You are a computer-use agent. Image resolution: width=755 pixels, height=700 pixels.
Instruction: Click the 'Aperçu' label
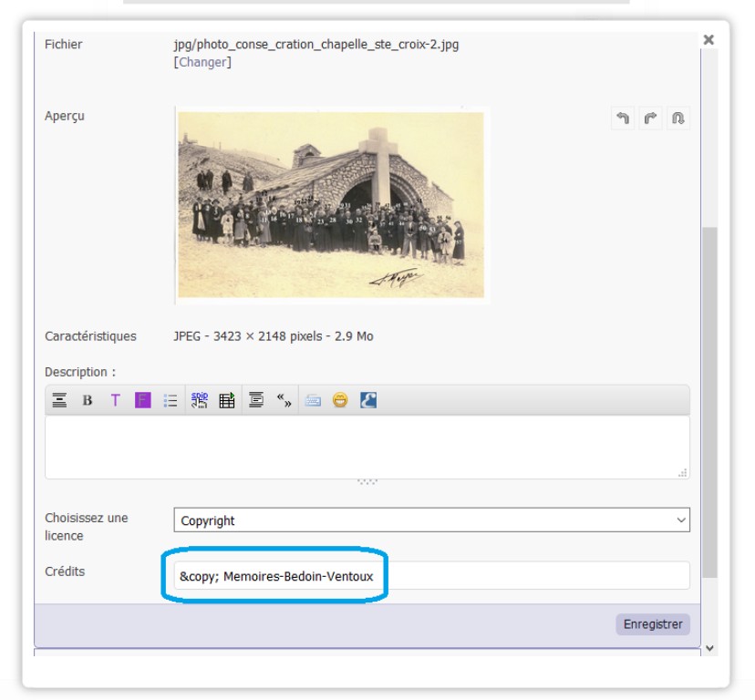coord(65,116)
